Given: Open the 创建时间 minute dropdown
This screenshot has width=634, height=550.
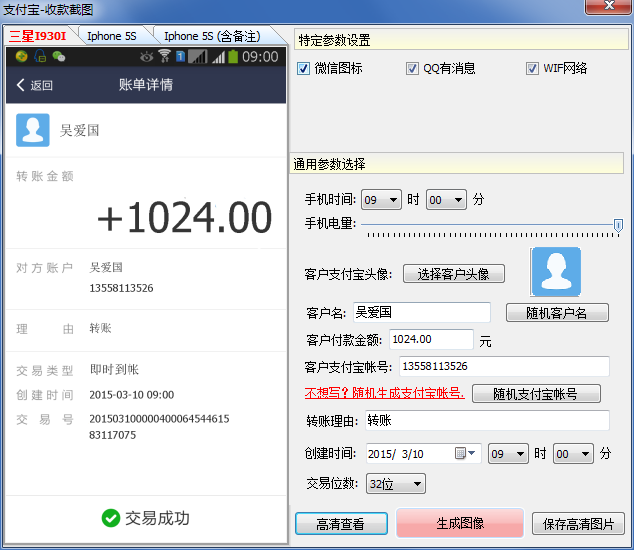Looking at the screenshot, I should coord(573,454).
